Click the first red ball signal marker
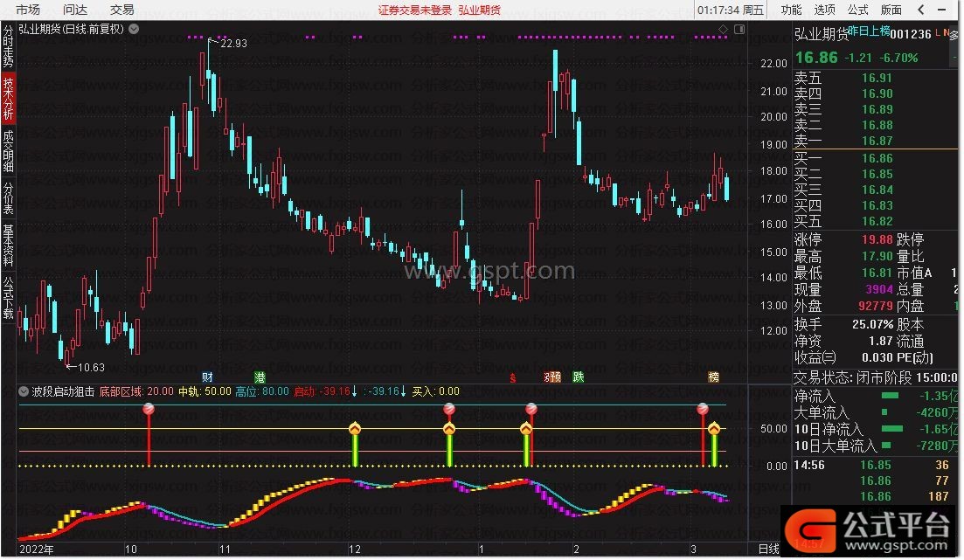964x560 pixels. tap(149, 409)
